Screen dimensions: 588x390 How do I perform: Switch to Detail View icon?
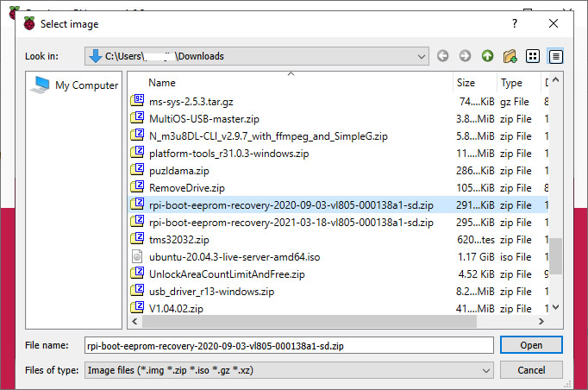[x=555, y=56]
